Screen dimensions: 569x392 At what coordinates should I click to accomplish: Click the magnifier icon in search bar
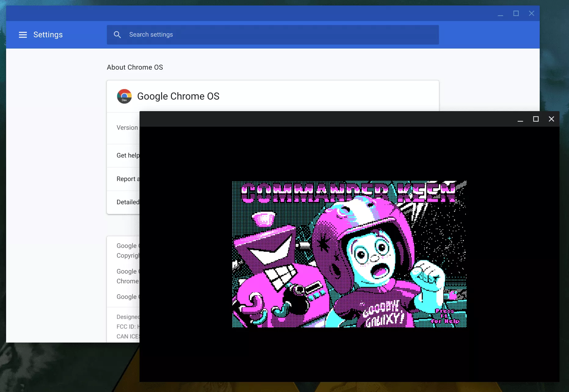pyautogui.click(x=117, y=35)
